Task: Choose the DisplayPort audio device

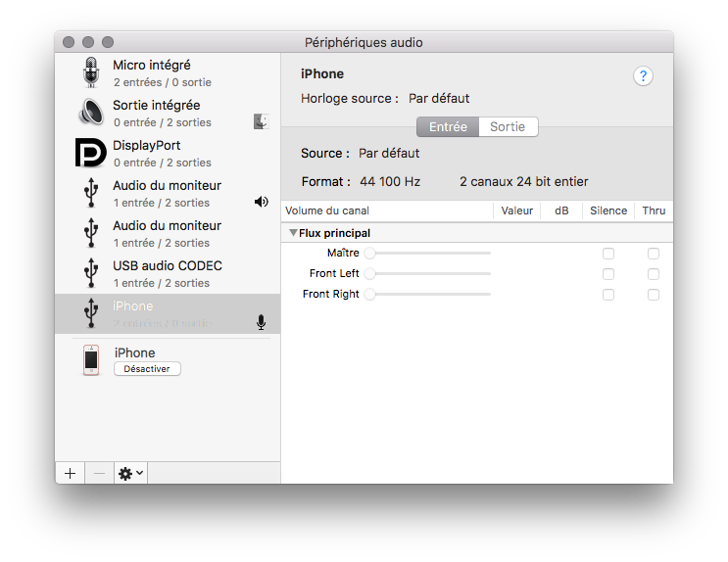Action: [x=168, y=153]
